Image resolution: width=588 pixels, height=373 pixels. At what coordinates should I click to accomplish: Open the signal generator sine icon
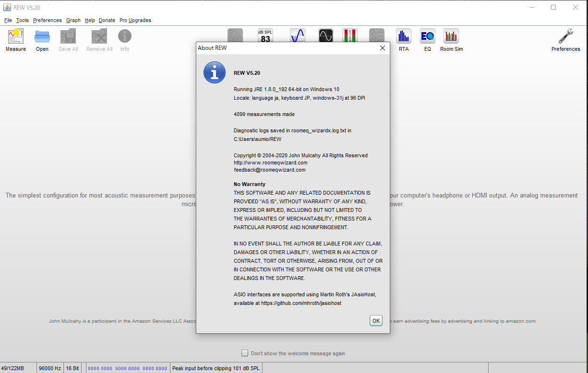[x=298, y=35]
